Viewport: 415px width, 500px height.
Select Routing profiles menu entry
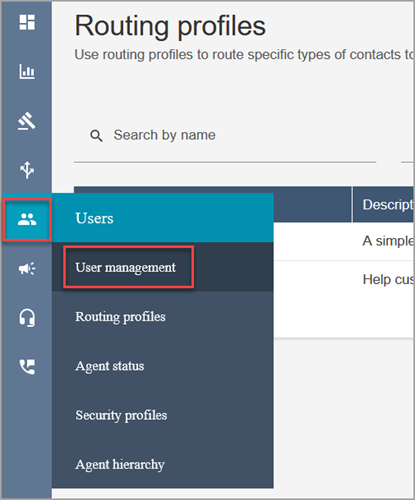tap(120, 316)
